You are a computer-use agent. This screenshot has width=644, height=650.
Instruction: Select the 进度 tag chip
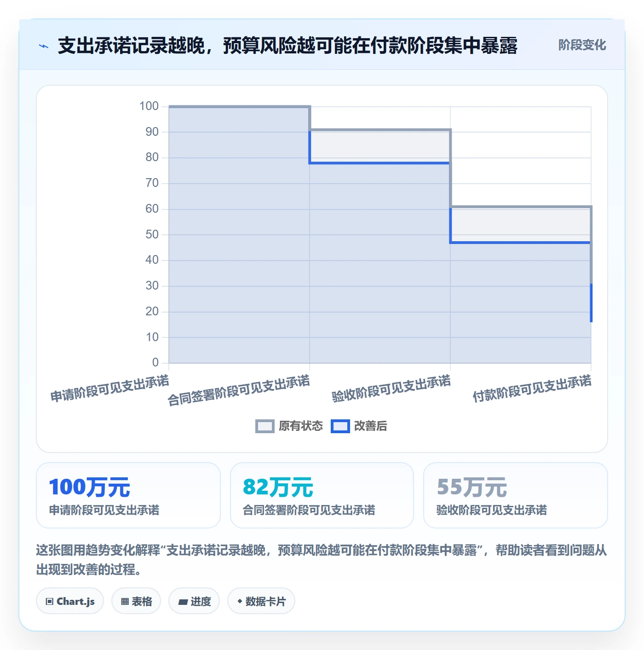194,601
